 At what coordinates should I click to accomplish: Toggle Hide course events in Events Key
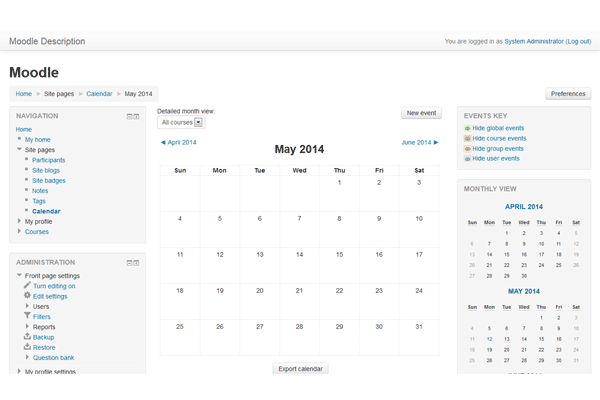[498, 138]
